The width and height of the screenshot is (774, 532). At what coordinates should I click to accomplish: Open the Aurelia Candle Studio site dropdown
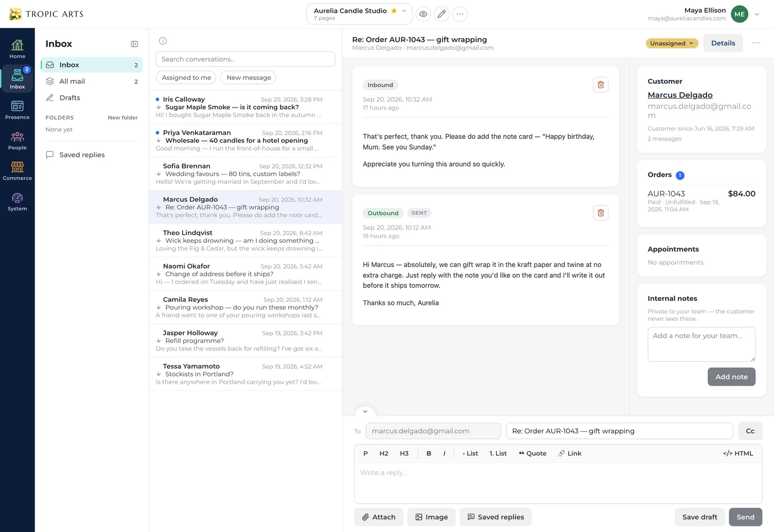point(359,14)
